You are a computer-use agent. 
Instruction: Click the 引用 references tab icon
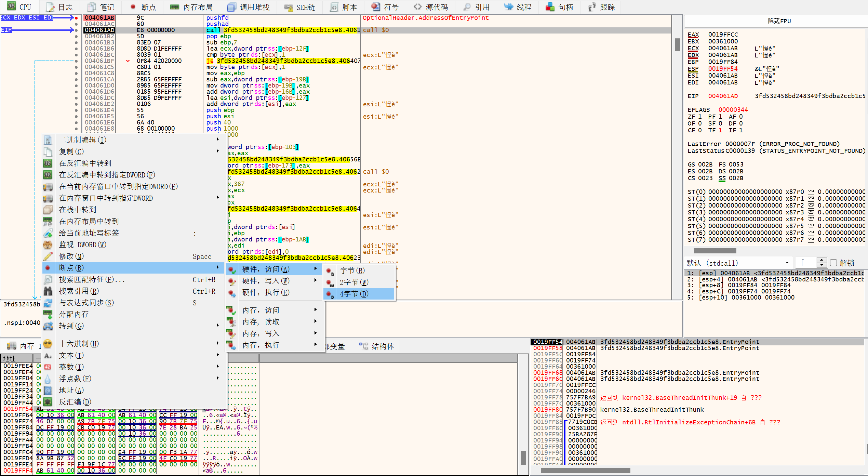point(467,7)
